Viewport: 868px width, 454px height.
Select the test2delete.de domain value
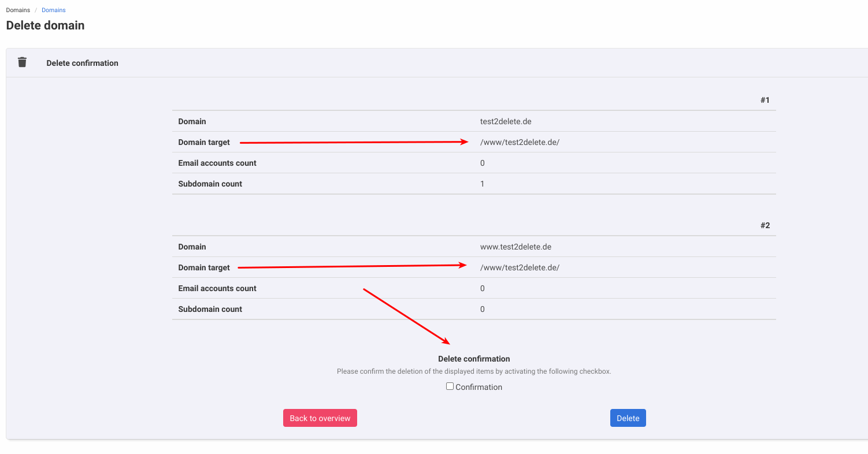(x=506, y=121)
